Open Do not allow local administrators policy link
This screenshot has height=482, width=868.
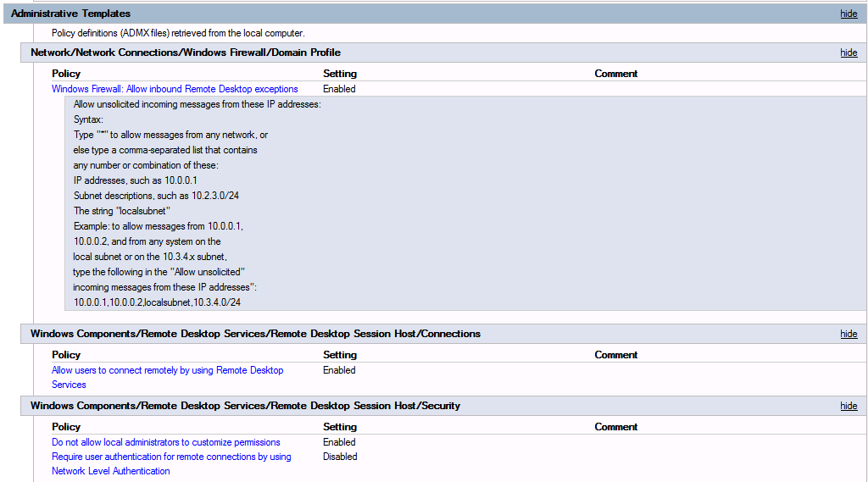(x=165, y=442)
